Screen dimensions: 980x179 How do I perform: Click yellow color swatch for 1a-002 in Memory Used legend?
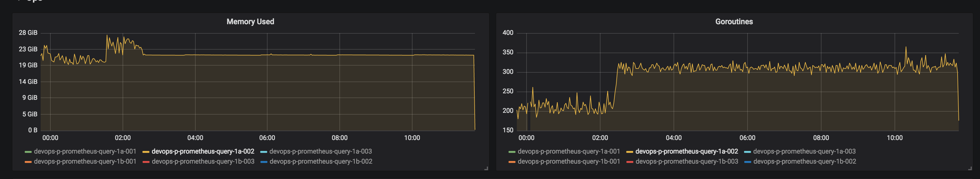pyautogui.click(x=146, y=152)
